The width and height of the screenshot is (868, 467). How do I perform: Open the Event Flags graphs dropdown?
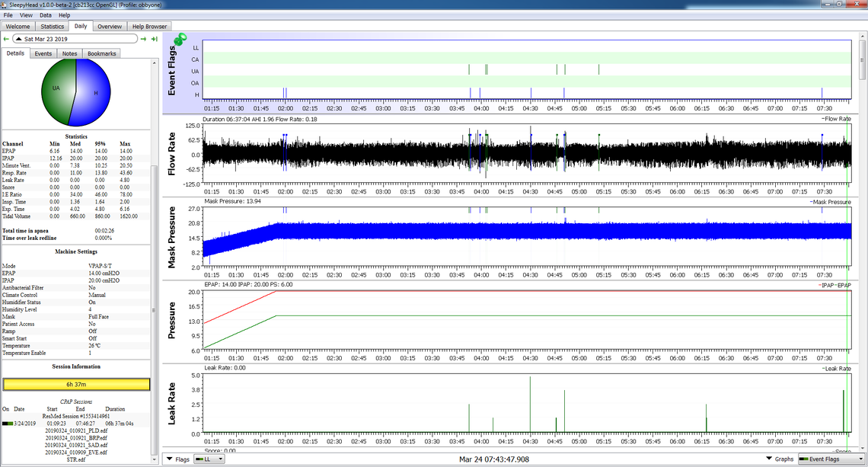point(831,459)
